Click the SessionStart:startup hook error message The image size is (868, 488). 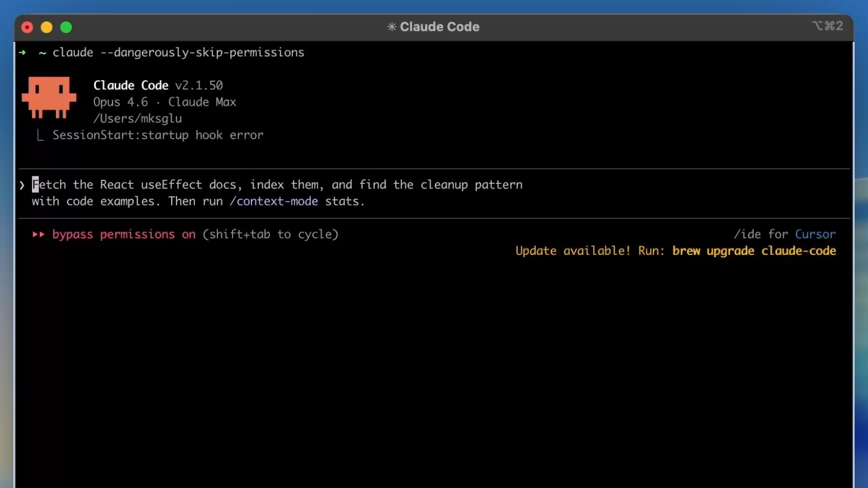pyautogui.click(x=158, y=135)
